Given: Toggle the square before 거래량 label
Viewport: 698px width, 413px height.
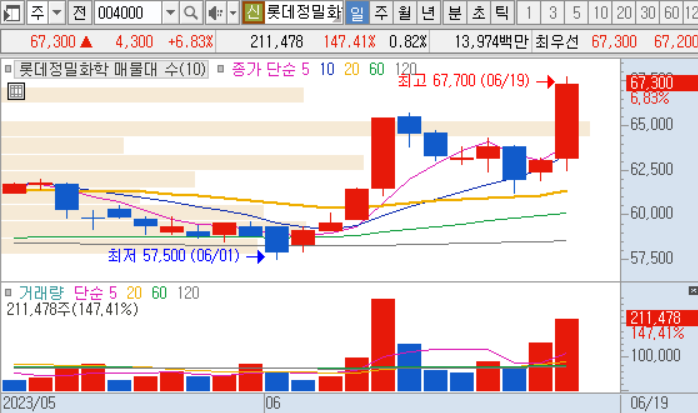Looking at the screenshot, I should point(8,293).
